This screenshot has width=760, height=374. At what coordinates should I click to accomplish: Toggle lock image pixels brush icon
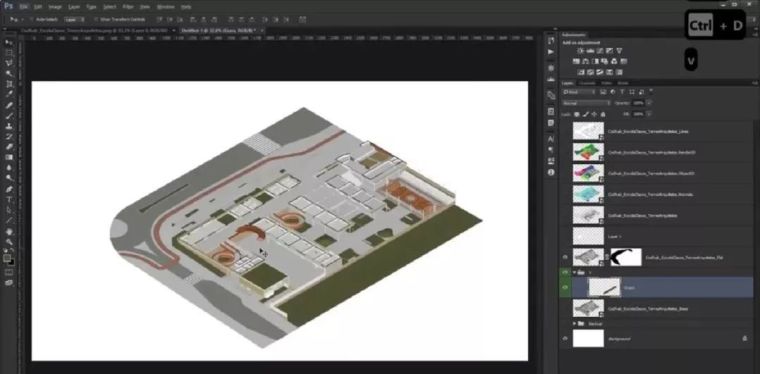[x=586, y=114]
